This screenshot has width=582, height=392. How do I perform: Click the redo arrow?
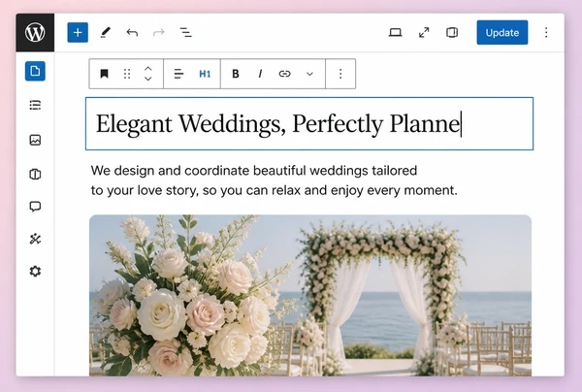pyautogui.click(x=159, y=33)
